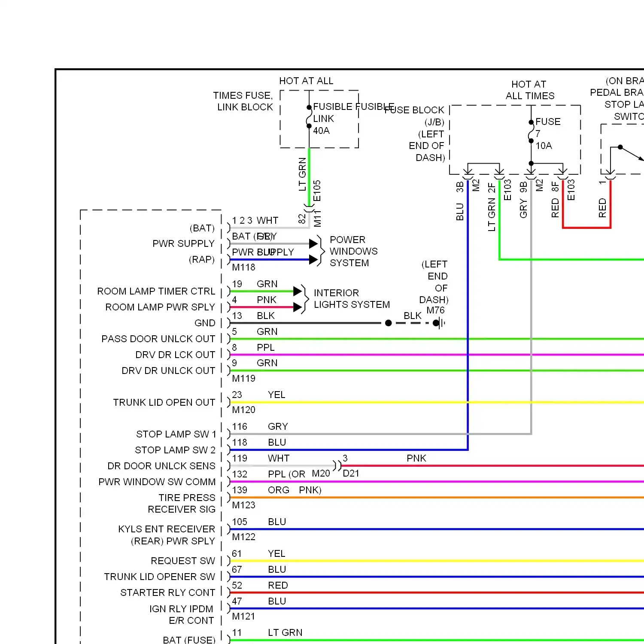Click "STOP LAMP SW 2" label
Viewport: 644px width, 644px height.
[x=175, y=450]
